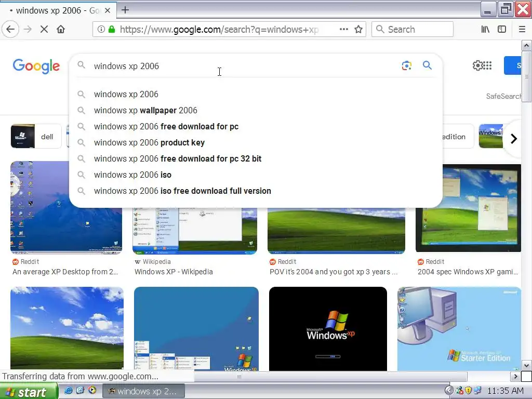The height and width of the screenshot is (399, 532).
Task: Launch Internet Explorer from quick launch
Action: pyautogui.click(x=68, y=391)
